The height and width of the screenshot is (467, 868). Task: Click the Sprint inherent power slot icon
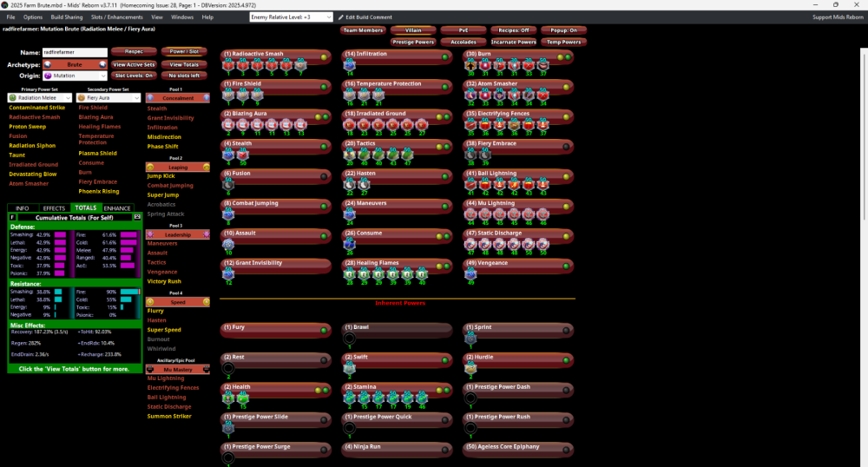470,337
